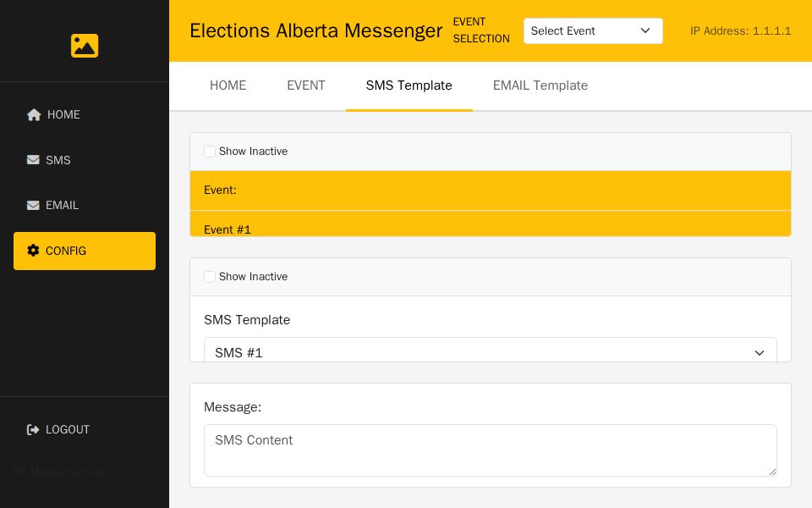The height and width of the screenshot is (508, 812).
Task: Switch to the EVENT tab
Action: click(x=306, y=86)
